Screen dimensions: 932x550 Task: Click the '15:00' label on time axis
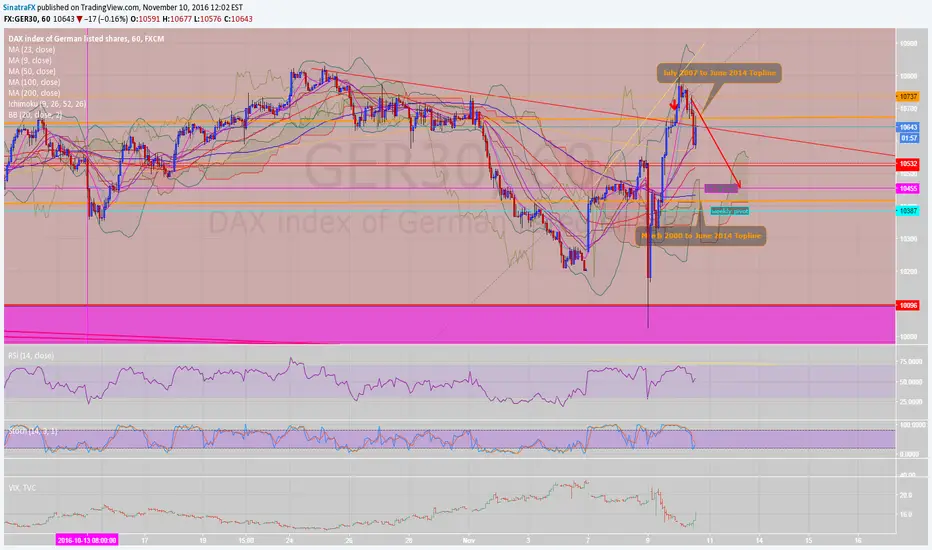pyautogui.click(x=246, y=540)
